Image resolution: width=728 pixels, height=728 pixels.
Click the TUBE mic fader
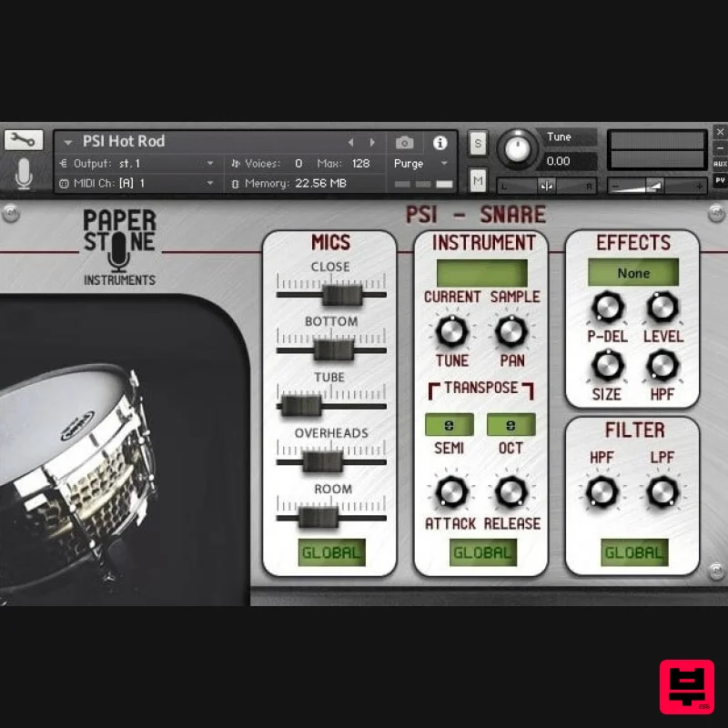tap(301, 406)
